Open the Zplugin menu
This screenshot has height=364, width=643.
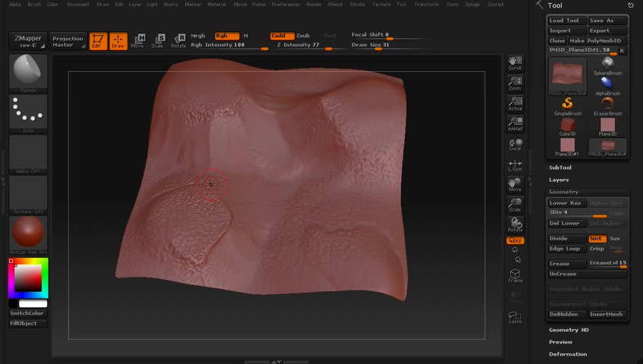[x=472, y=4]
